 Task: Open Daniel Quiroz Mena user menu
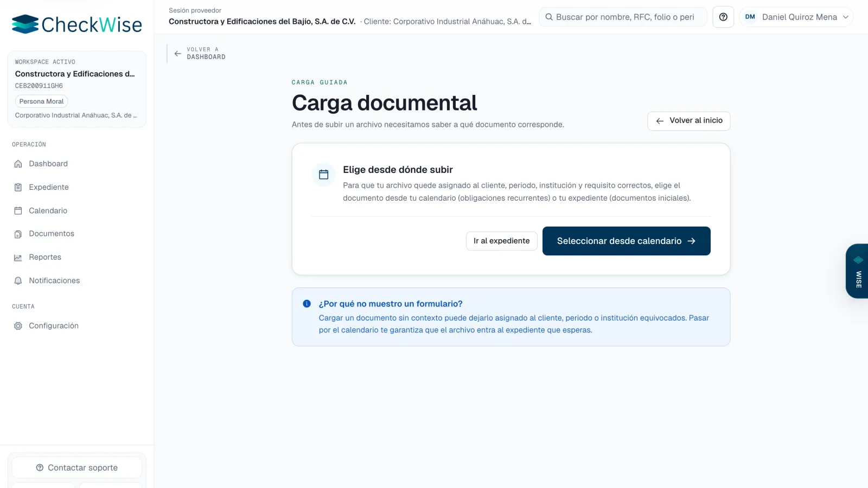tap(796, 17)
